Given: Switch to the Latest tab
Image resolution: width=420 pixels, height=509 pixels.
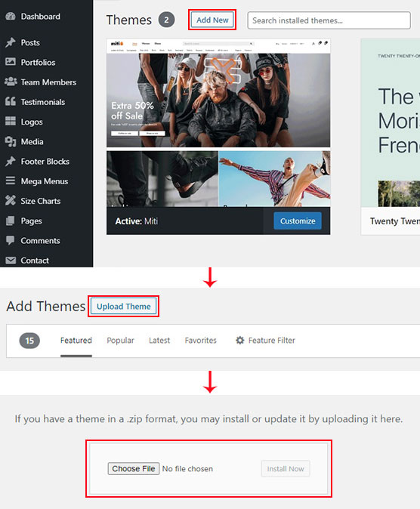Looking at the screenshot, I should point(159,341).
